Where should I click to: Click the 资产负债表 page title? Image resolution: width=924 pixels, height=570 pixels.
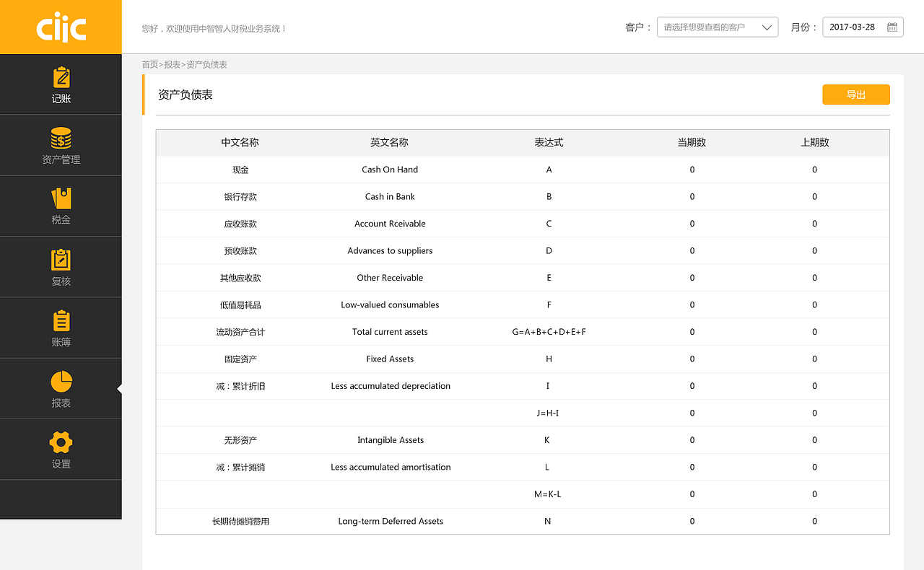click(x=186, y=95)
